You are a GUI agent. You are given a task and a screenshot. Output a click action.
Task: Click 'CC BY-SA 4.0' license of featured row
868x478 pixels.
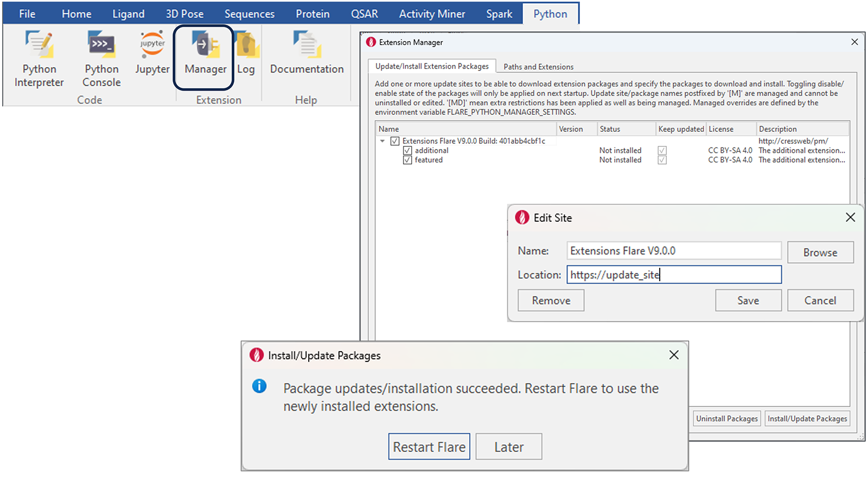(730, 160)
